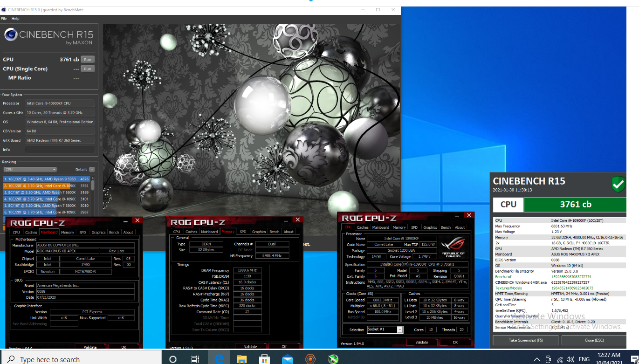Screen dimensions: 639x364
Task: Click Take Screenshot (F5) button
Action: [526, 340]
